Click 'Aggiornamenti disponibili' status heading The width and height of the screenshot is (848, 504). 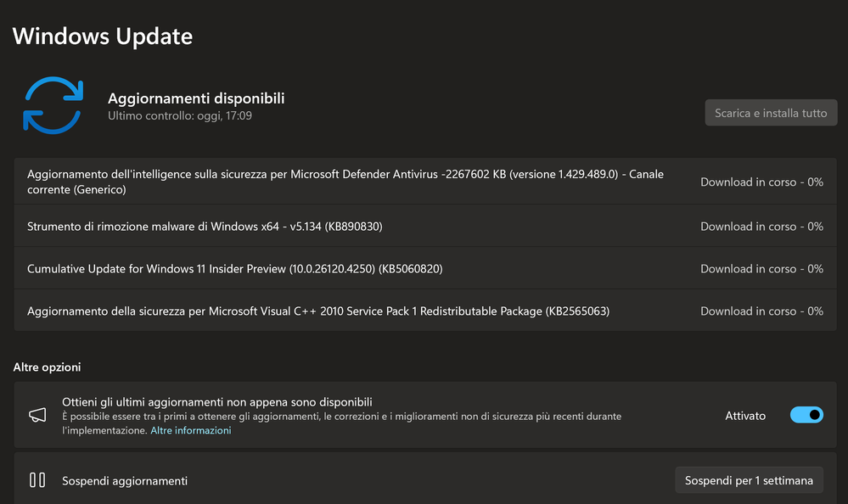pyautogui.click(x=196, y=98)
